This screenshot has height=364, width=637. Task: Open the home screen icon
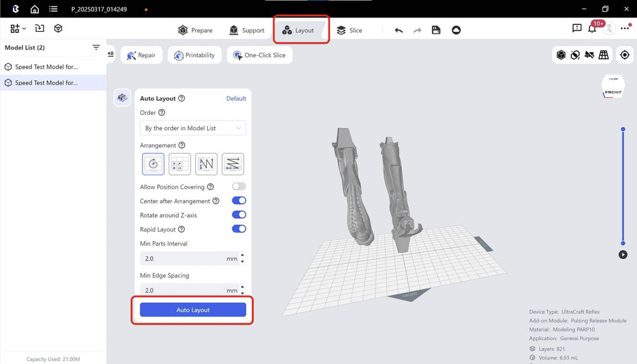[35, 9]
